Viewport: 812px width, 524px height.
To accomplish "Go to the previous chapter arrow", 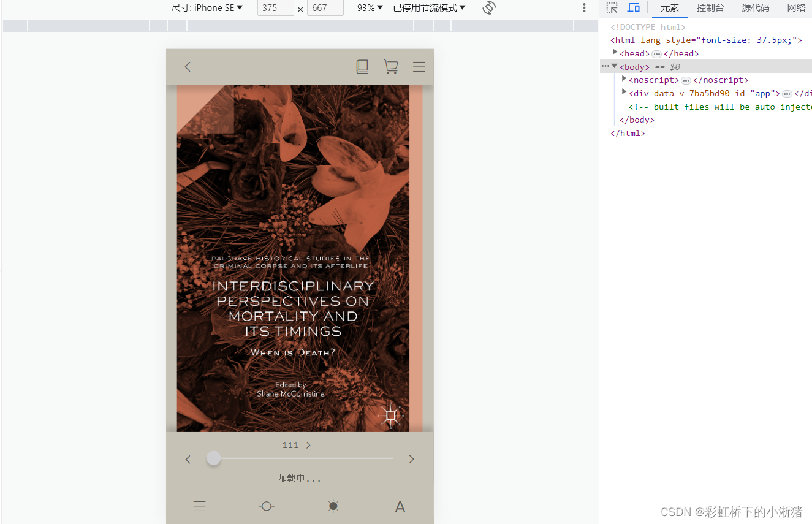I will pyautogui.click(x=188, y=459).
